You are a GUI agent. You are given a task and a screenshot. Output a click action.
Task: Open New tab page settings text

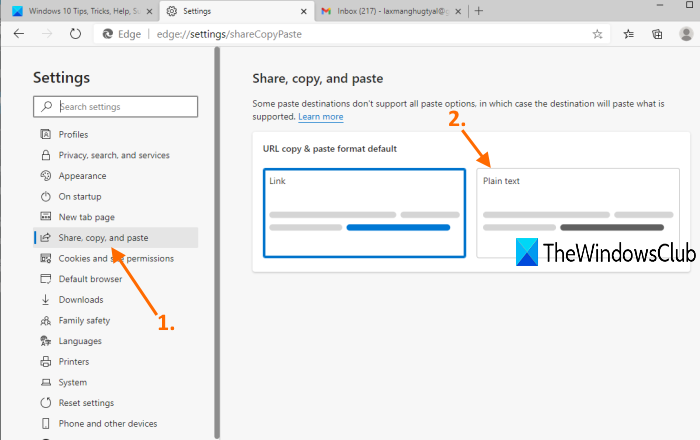point(87,217)
